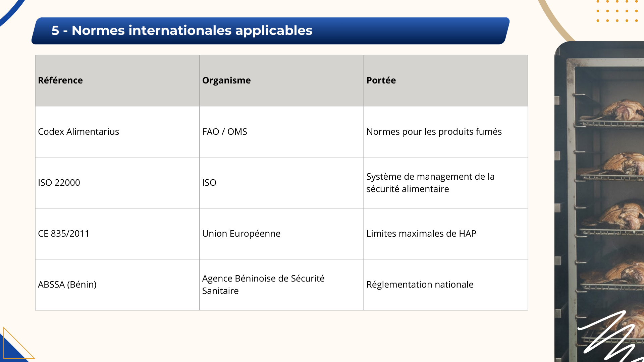Click the slide title banner
Image resolution: width=644 pixels, height=362 pixels.
coord(270,31)
